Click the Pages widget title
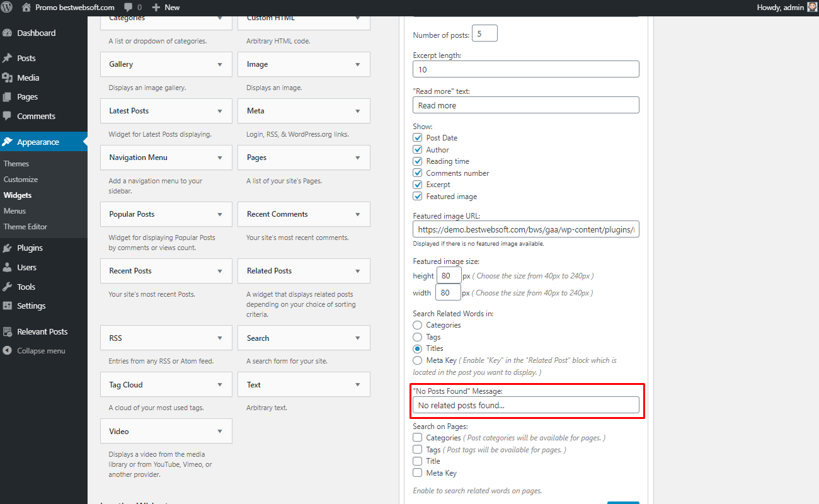The width and height of the screenshot is (819, 504). click(256, 157)
